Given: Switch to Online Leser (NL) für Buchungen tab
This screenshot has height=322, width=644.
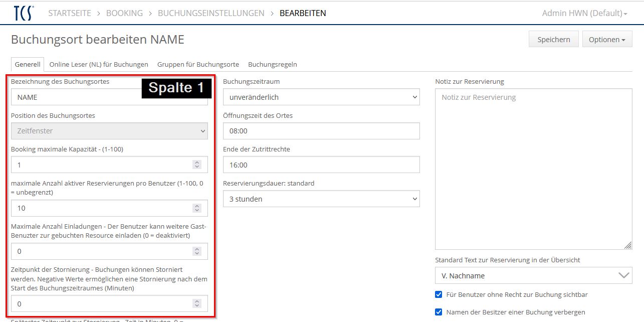Looking at the screenshot, I should (x=99, y=64).
